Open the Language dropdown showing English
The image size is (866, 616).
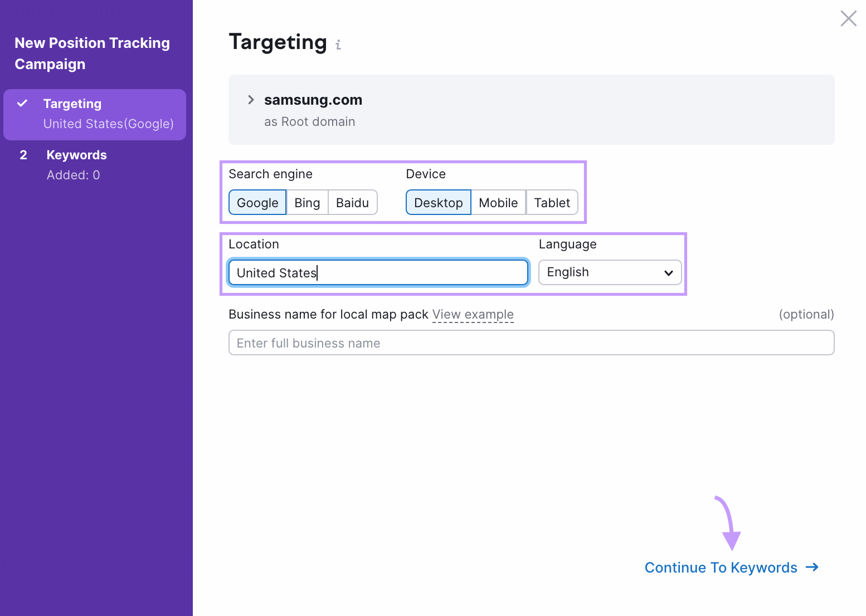(609, 272)
